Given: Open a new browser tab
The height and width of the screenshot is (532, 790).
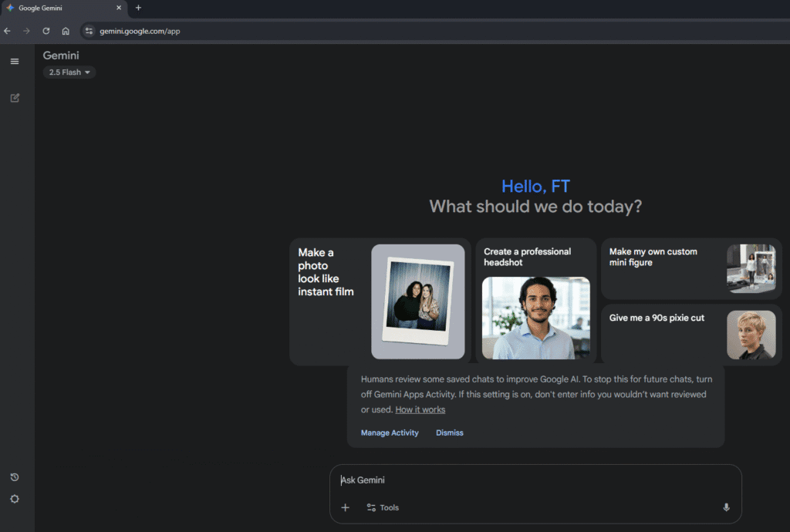Looking at the screenshot, I should click(x=138, y=8).
